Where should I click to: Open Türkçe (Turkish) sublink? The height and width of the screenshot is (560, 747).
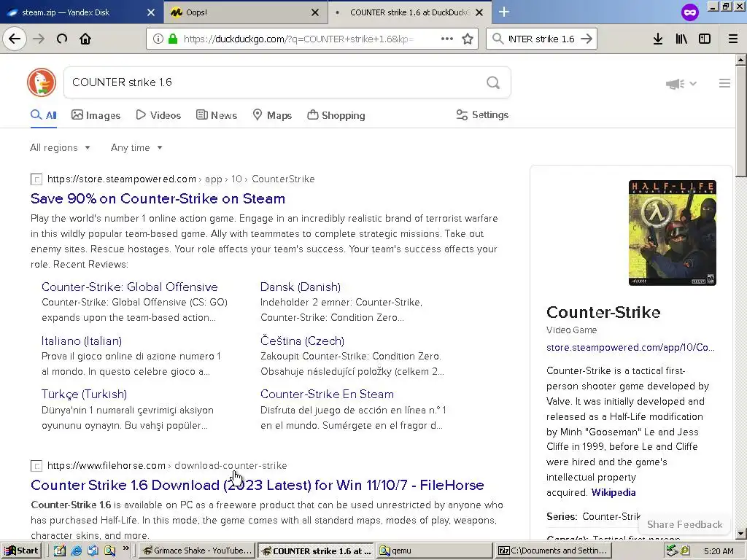coord(85,394)
